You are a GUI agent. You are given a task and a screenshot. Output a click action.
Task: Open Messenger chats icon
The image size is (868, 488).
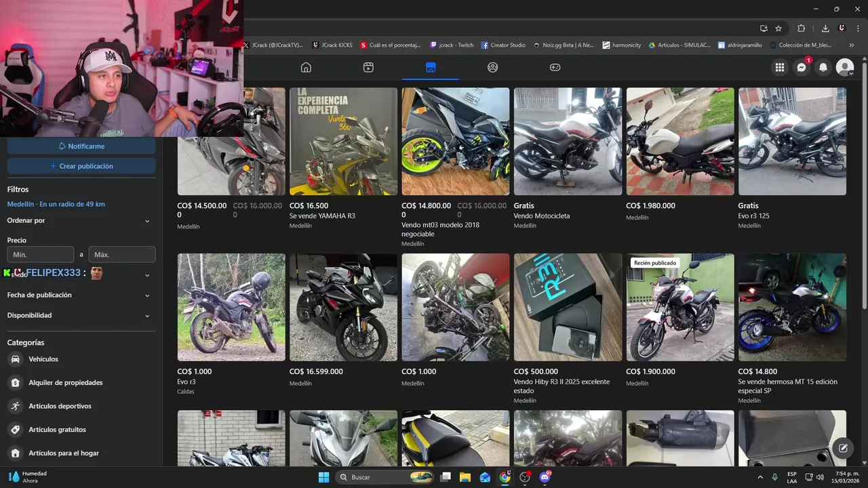tap(802, 67)
